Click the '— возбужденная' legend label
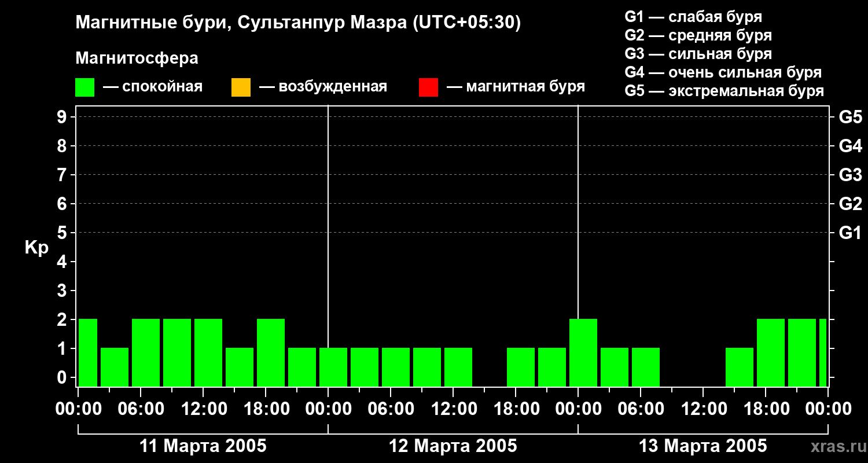868x463 pixels. coord(323,87)
